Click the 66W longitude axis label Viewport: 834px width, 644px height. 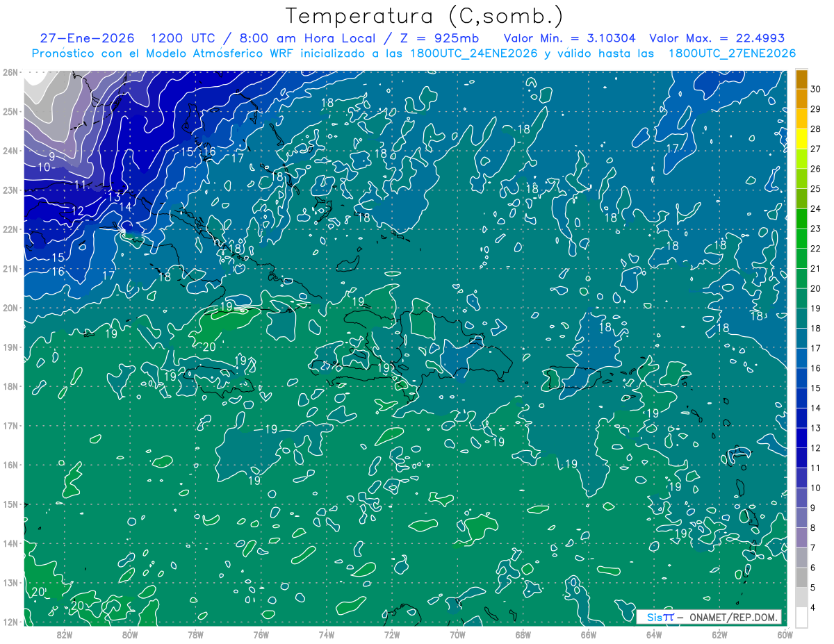coord(588,634)
